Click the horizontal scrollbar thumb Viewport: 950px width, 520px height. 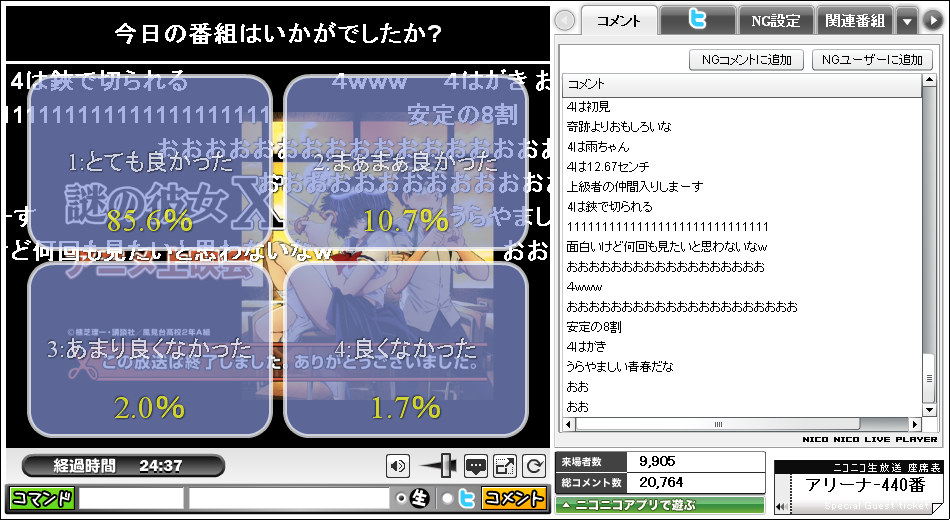tap(718, 424)
